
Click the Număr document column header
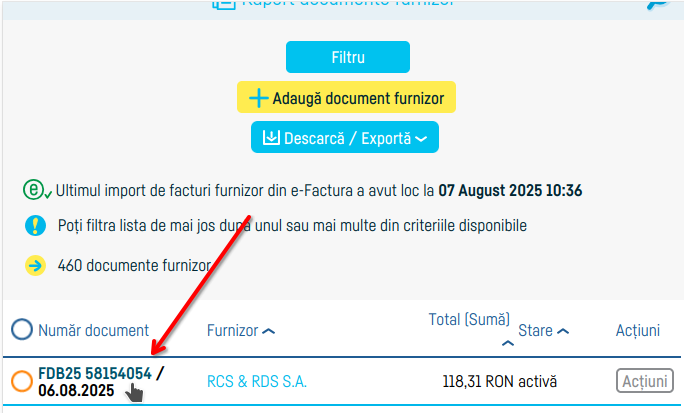tap(93, 330)
